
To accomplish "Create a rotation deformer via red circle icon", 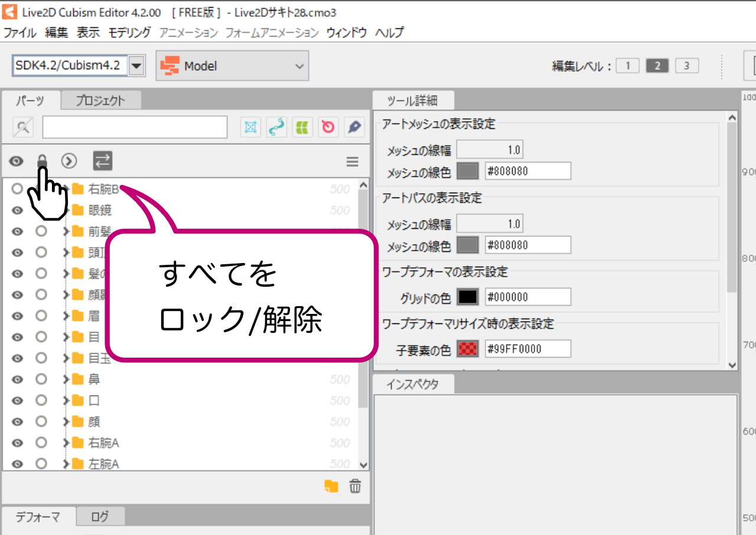I will tap(328, 127).
